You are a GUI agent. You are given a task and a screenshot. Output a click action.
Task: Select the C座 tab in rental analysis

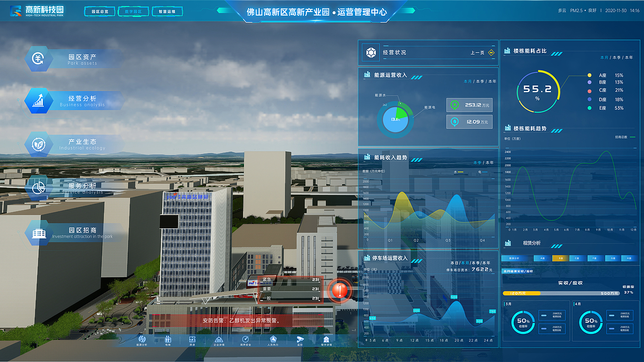[577, 258]
